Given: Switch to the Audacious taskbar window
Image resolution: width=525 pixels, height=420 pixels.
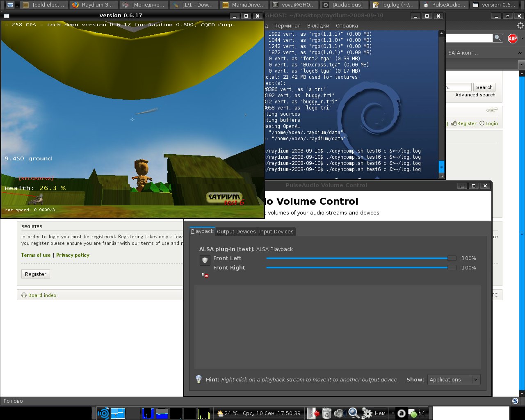Looking at the screenshot, I should tap(344, 5).
